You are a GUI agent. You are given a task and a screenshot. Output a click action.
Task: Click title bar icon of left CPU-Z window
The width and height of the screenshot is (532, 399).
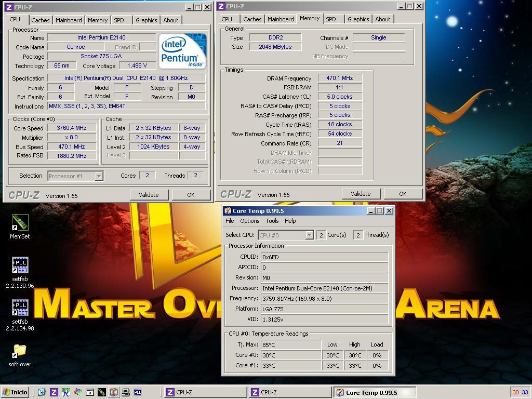tap(9, 7)
